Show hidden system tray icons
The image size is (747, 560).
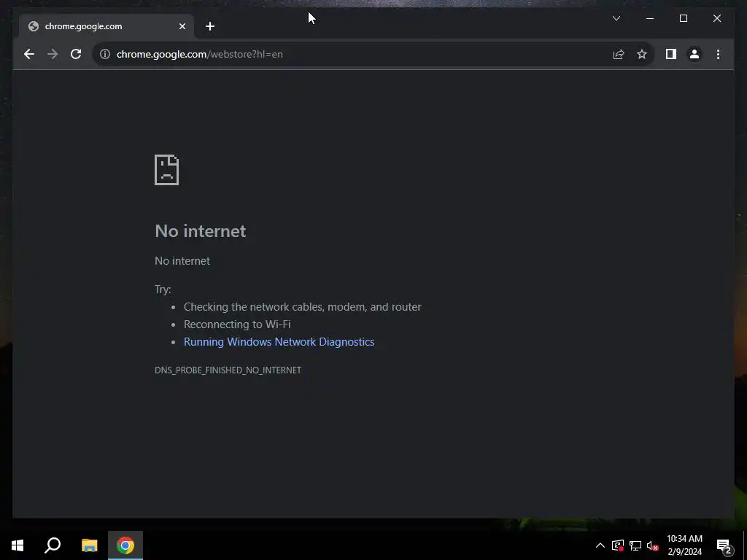tap(600, 545)
